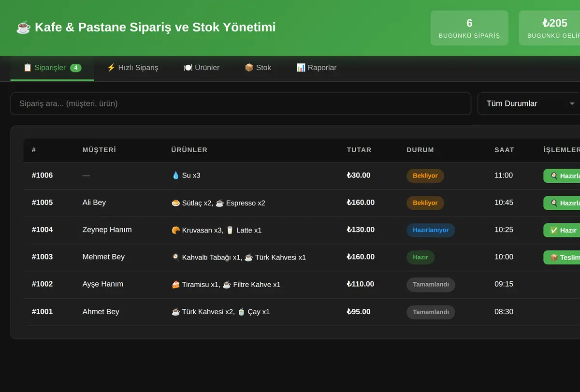Click Tamamlandı badge in Ahmet Bey's row
This screenshot has width=580, height=392.
point(431,312)
